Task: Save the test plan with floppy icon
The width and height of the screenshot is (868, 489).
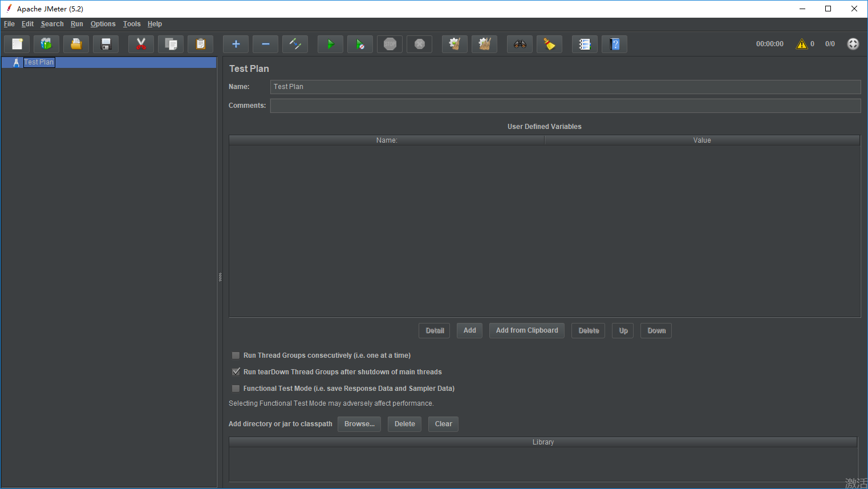Action: [x=106, y=44]
